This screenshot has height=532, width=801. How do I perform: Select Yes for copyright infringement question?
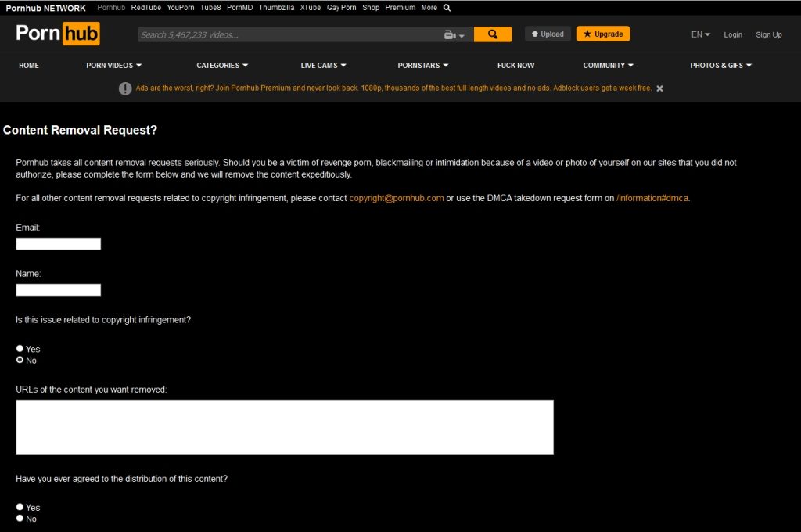point(20,349)
